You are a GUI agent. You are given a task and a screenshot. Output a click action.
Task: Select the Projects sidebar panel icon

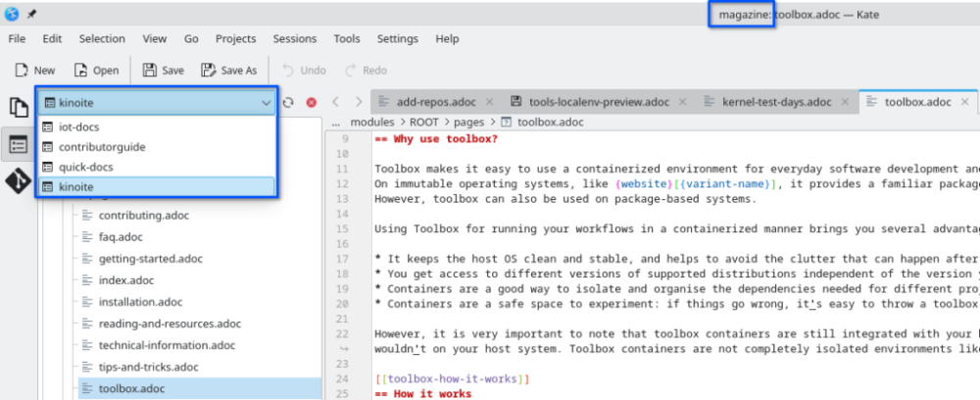pos(18,145)
